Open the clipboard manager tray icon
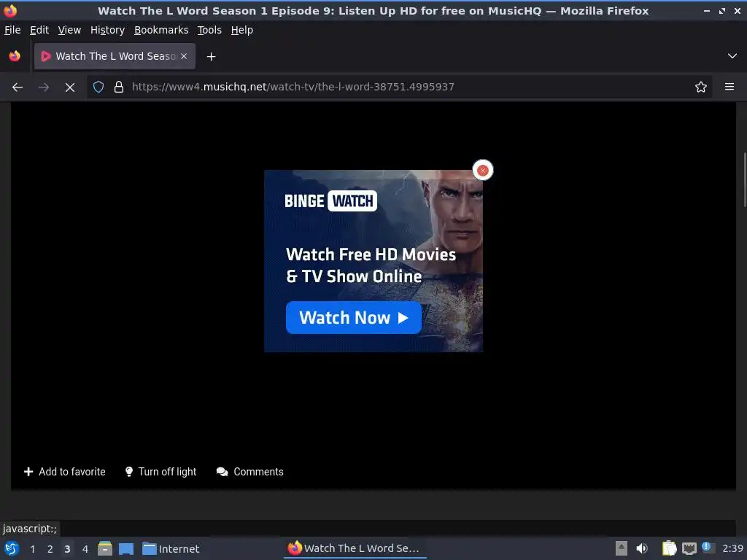747x560 pixels. click(669, 548)
